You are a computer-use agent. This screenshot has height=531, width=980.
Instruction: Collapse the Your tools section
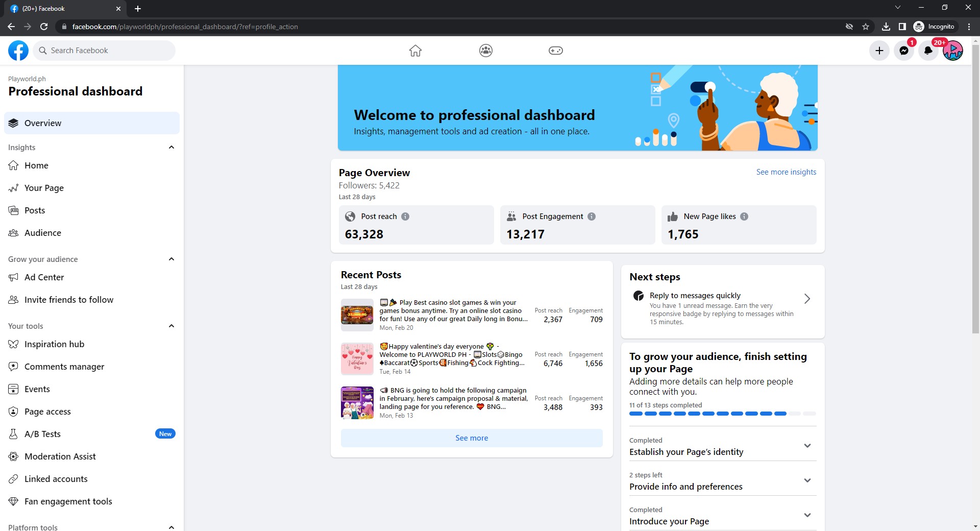(171, 326)
